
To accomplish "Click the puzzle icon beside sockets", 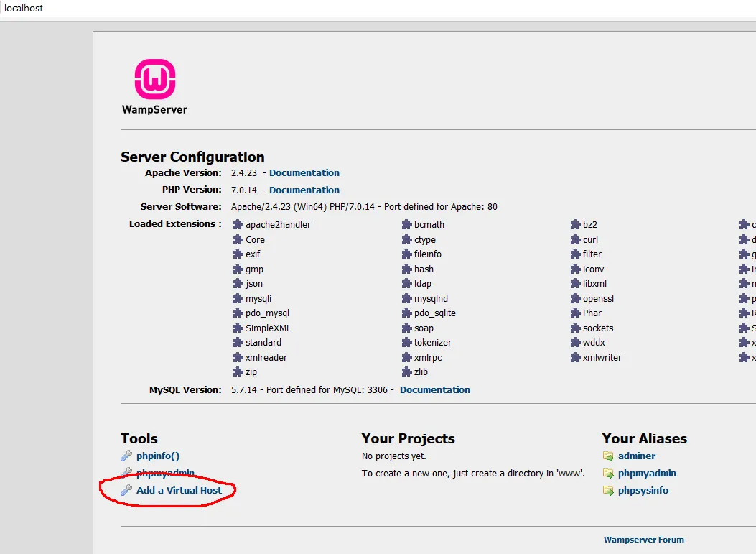I will (x=575, y=328).
